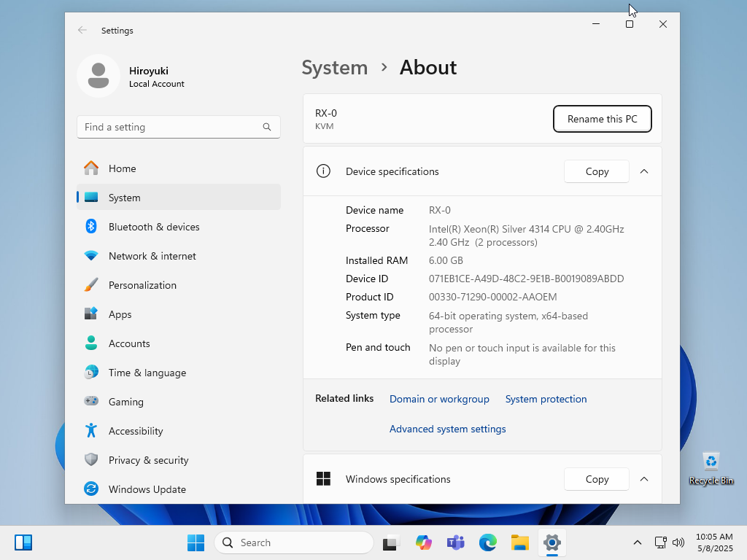Open File Explorer from the taskbar

pyautogui.click(x=519, y=542)
